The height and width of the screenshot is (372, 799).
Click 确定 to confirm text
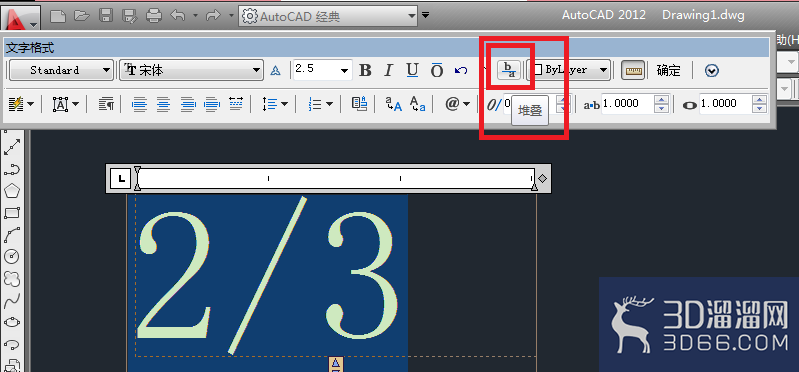click(669, 70)
